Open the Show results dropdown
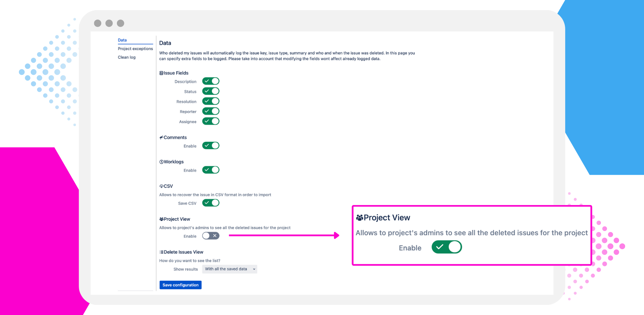This screenshot has height=315, width=644. click(x=230, y=269)
